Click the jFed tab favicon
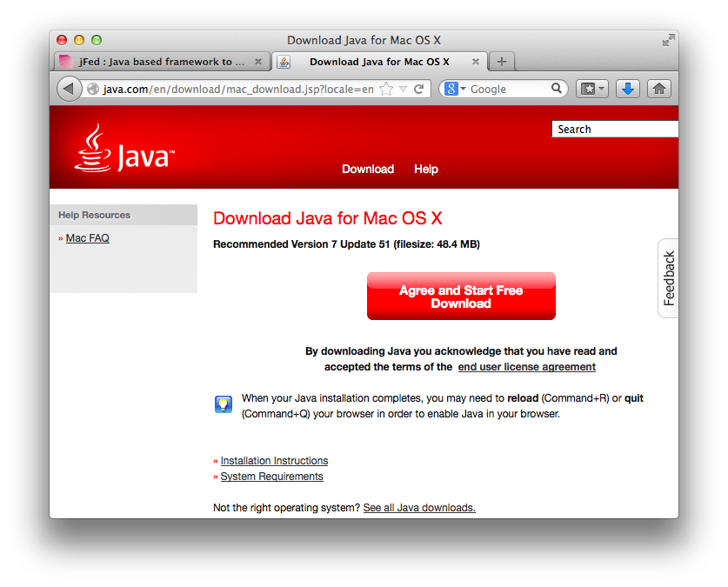Image resolution: width=728 pixels, height=587 pixels. pos(66,61)
